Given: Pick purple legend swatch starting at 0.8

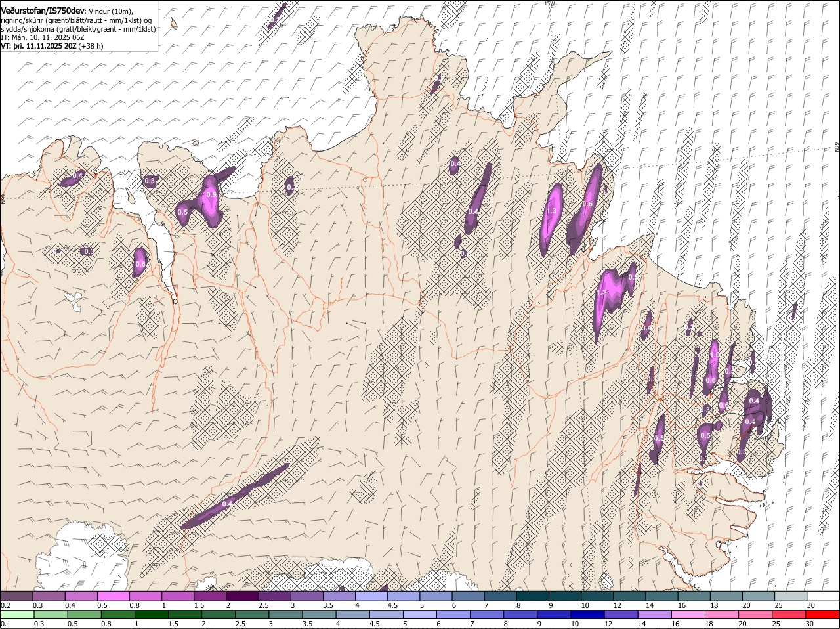Looking at the screenshot, I should 146,596.
